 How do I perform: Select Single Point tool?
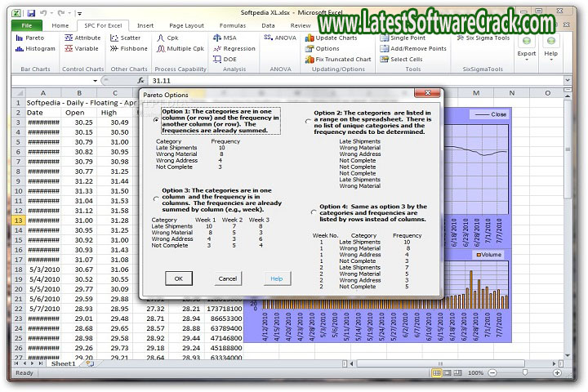pos(403,38)
